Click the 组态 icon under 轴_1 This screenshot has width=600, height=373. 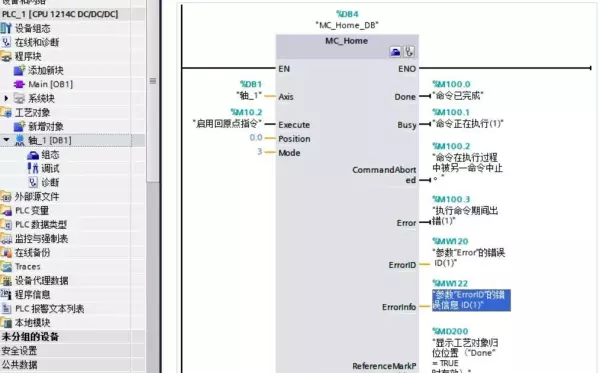point(33,155)
